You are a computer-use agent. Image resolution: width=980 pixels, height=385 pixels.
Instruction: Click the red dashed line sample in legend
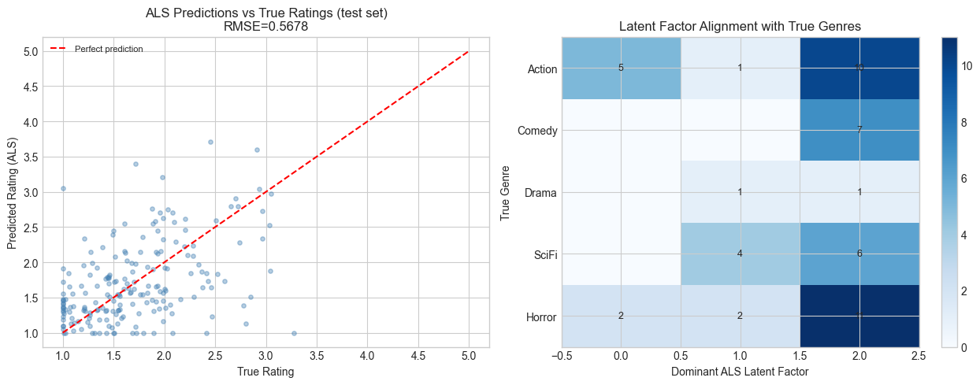(x=61, y=49)
